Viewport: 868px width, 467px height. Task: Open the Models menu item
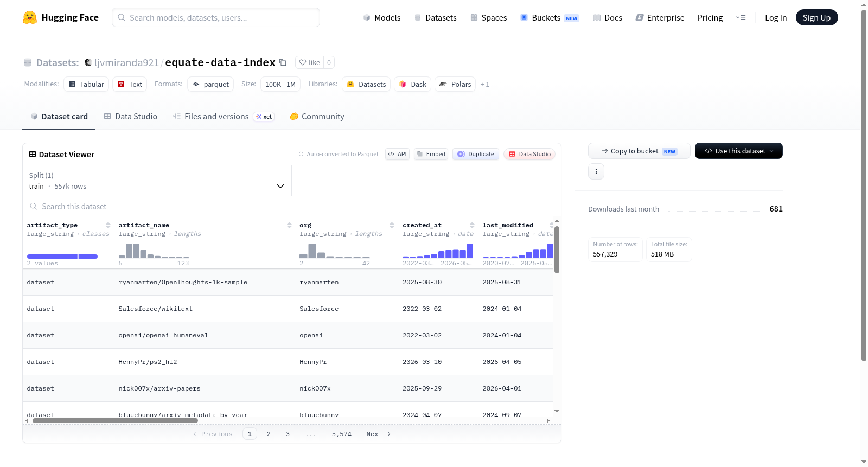click(382, 17)
